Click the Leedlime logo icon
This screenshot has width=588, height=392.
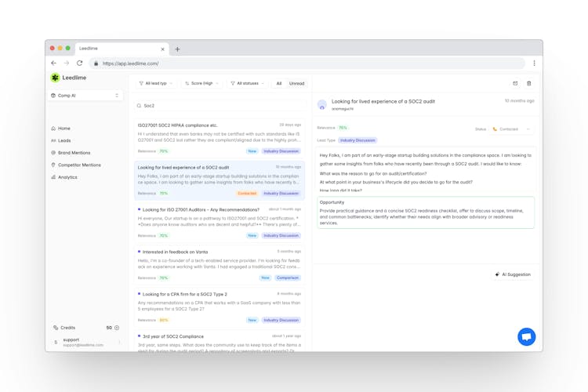55,78
